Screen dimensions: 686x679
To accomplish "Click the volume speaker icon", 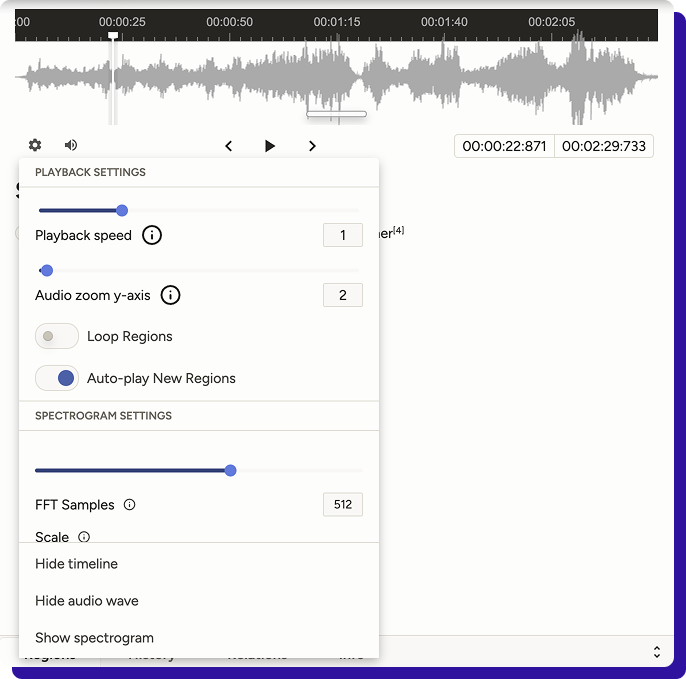I will click(x=71, y=145).
